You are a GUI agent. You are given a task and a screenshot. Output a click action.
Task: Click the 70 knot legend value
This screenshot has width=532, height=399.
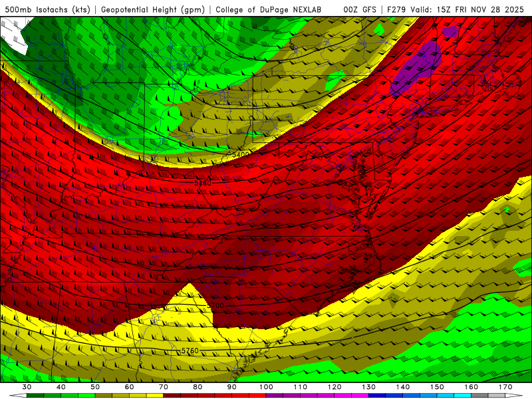click(164, 387)
